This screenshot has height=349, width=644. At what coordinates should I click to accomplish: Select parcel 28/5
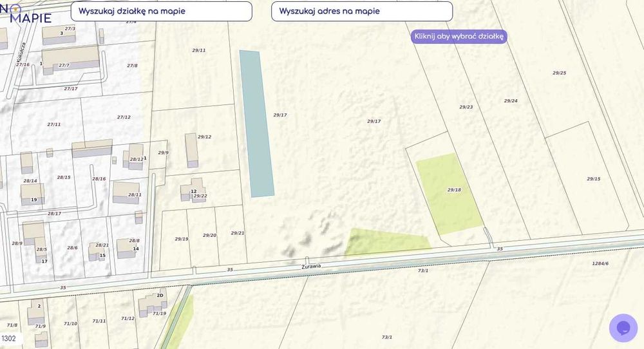tap(41, 250)
